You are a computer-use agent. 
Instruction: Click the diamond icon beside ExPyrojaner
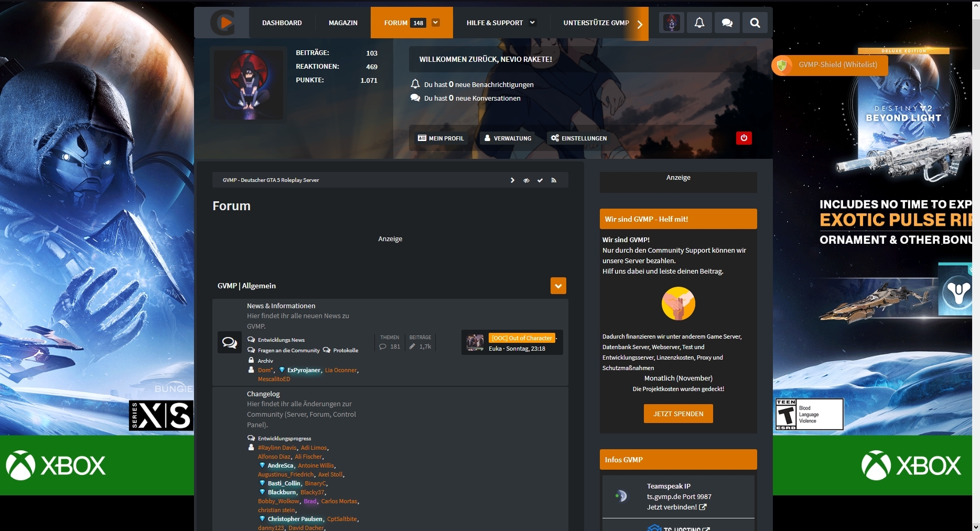point(282,370)
